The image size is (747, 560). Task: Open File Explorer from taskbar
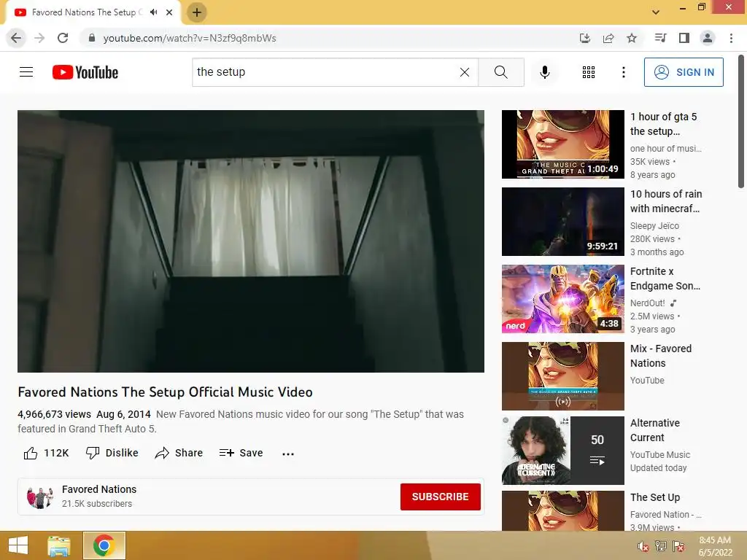[59, 545]
